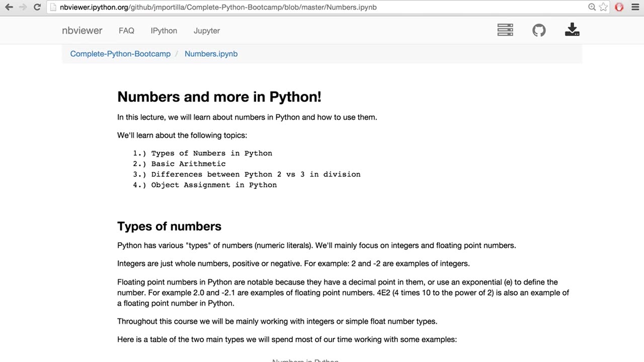Go back with the browser back arrow
644x362 pixels.
tap(9, 7)
